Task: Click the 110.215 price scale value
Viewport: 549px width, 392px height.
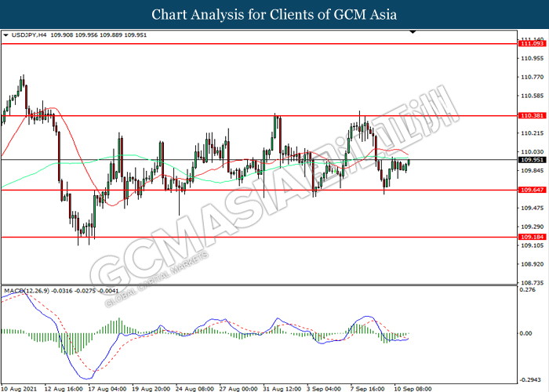Action: 533,133
